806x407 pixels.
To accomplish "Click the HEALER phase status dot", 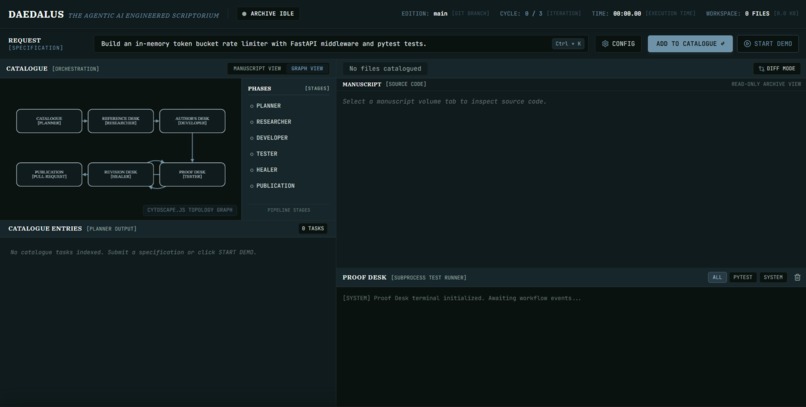I will pos(252,170).
